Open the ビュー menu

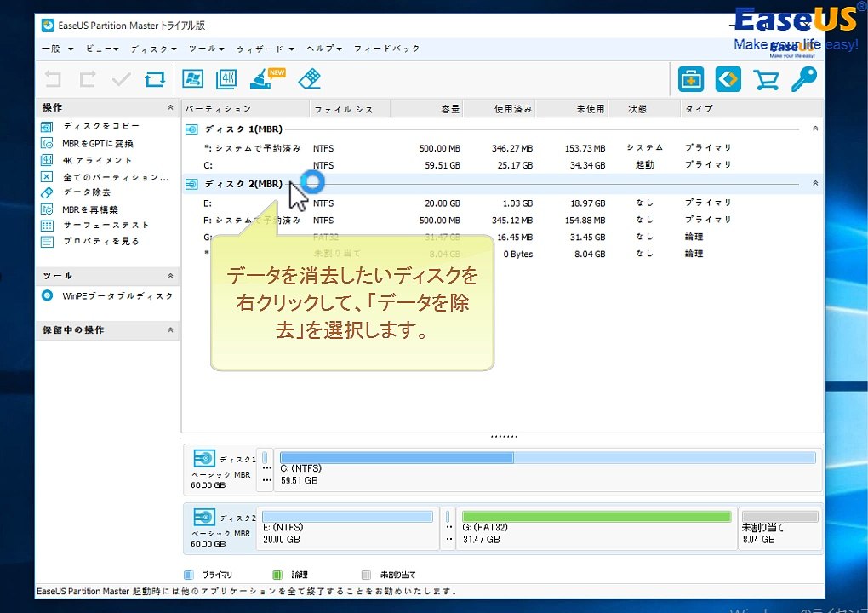pyautogui.click(x=102, y=49)
